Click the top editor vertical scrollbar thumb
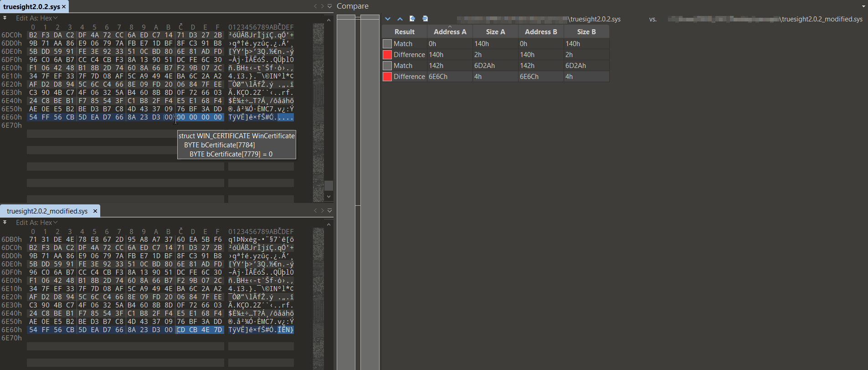 [x=329, y=185]
